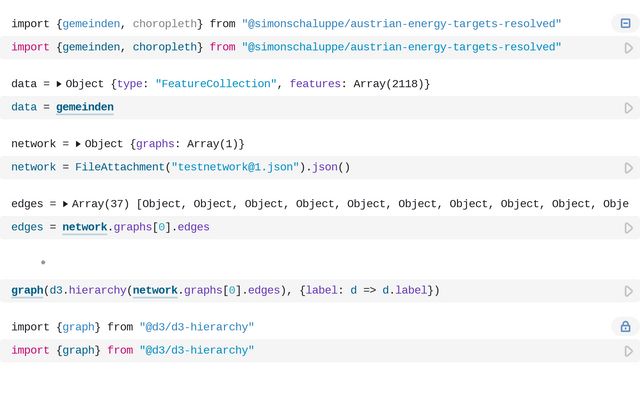640x400 pixels.
Task: Click the austrian-energy-targets-resolved import output link
Action: click(401, 23)
